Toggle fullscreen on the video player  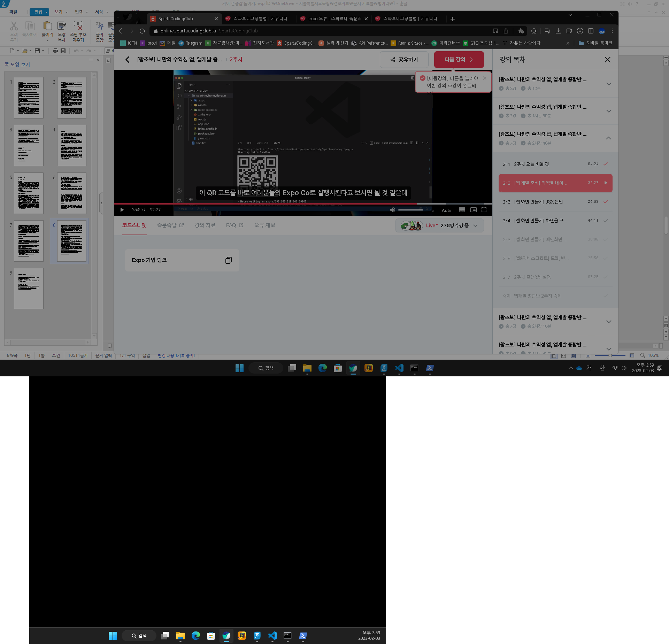pos(484,210)
